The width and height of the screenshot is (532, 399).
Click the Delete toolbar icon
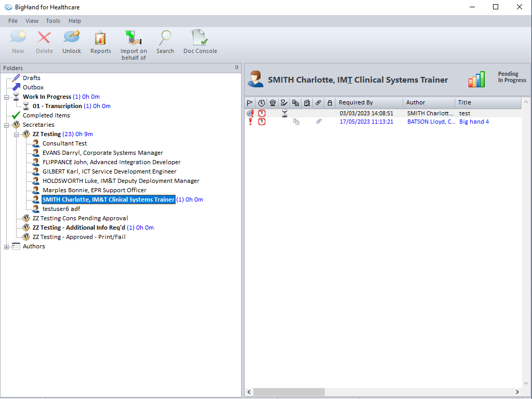point(44,37)
